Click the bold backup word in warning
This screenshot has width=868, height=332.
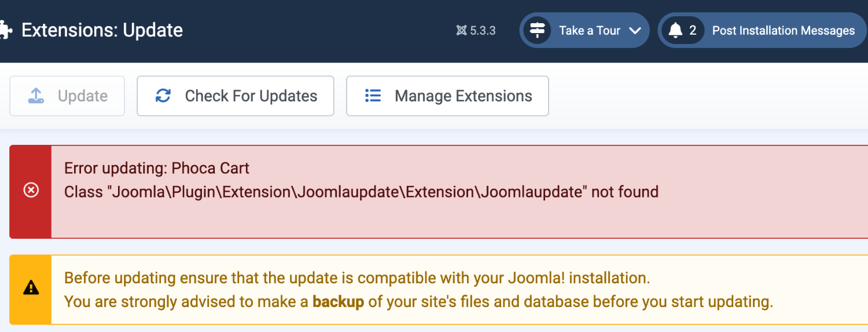[x=338, y=302]
